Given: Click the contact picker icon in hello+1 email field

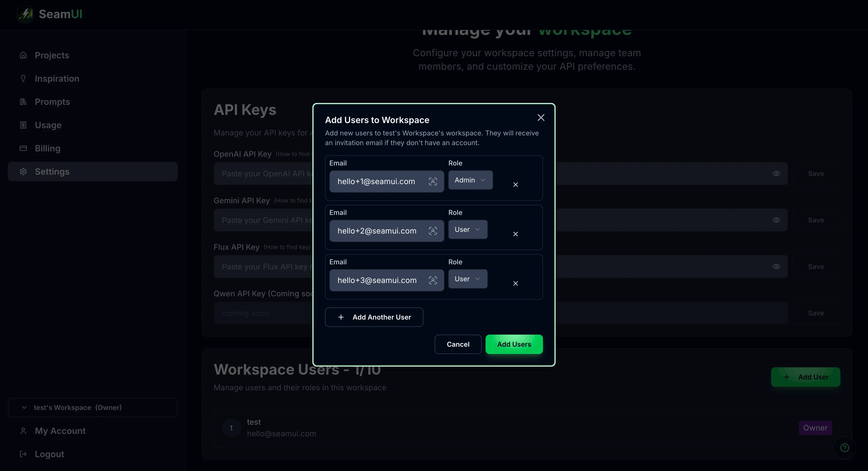Looking at the screenshot, I should point(433,181).
